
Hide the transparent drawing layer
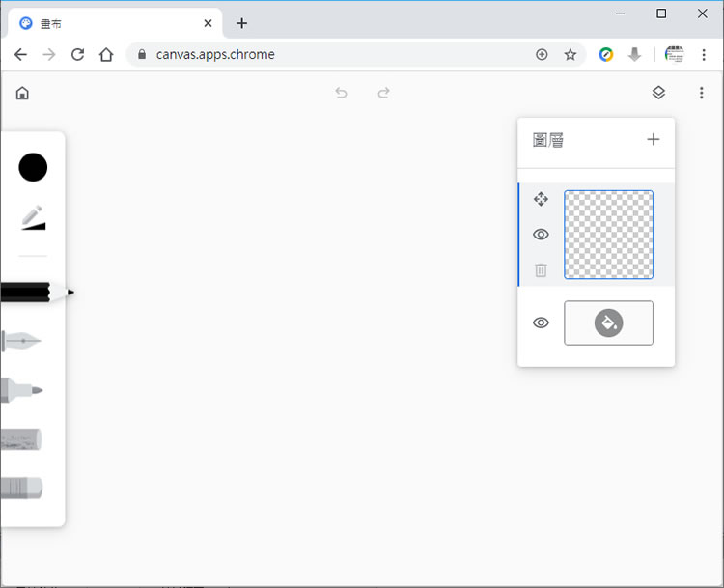click(541, 235)
